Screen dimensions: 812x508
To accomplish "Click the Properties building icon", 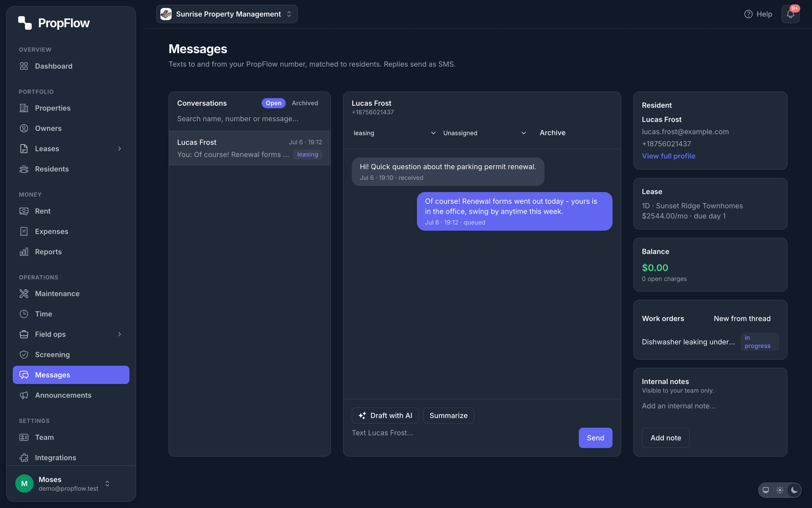I will [x=24, y=108].
